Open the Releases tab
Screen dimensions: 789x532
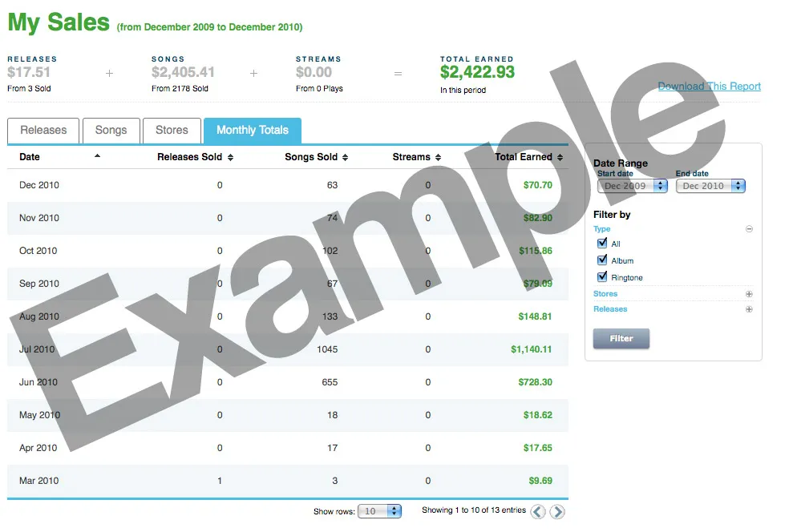(43, 131)
